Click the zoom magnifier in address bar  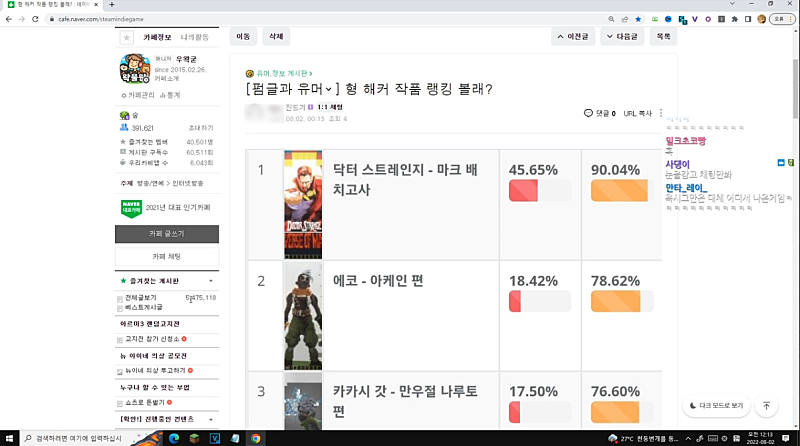611,19
